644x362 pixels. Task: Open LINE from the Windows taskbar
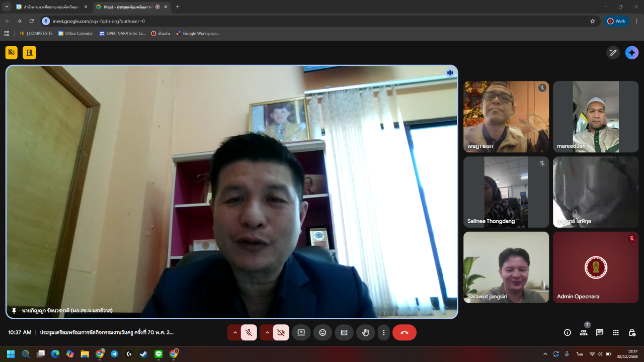(158, 354)
